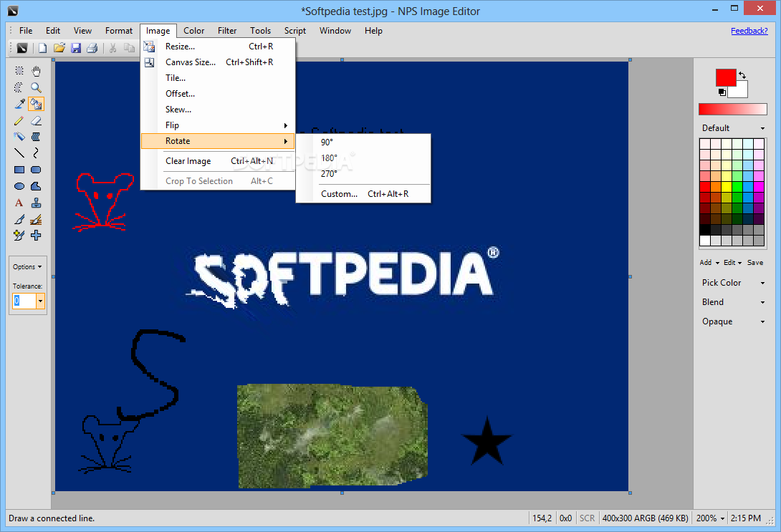Select the ellipse shape tool
Viewport: 781px width, 532px height.
click(x=19, y=186)
